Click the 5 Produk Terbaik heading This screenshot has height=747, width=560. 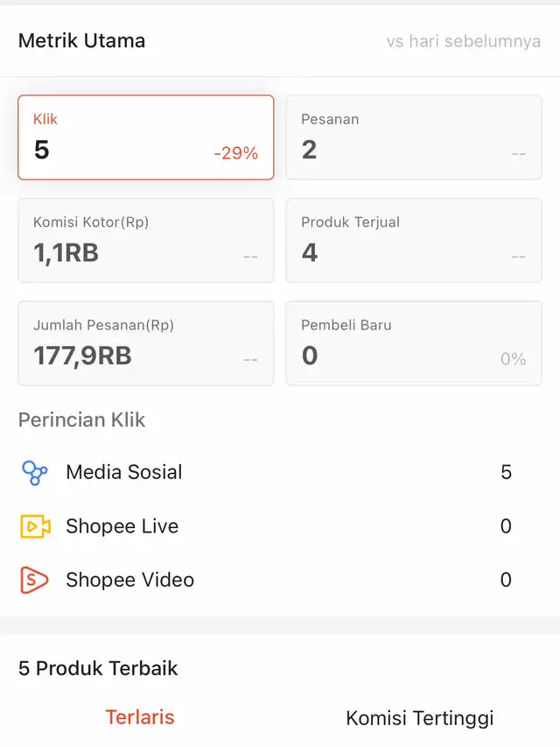pos(98,668)
